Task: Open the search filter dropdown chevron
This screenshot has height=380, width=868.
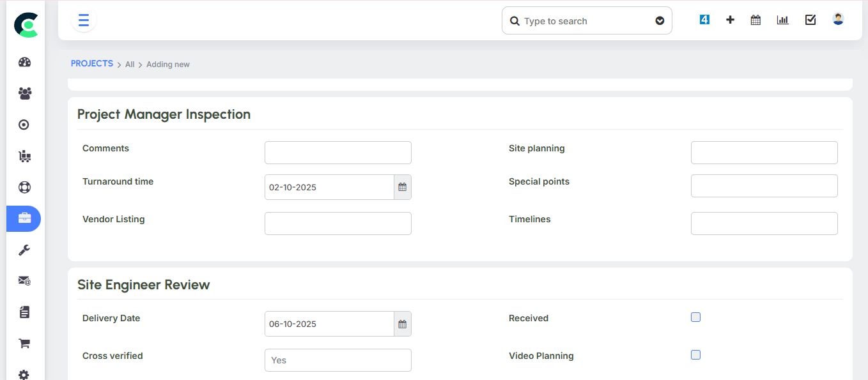Action: pyautogui.click(x=660, y=20)
